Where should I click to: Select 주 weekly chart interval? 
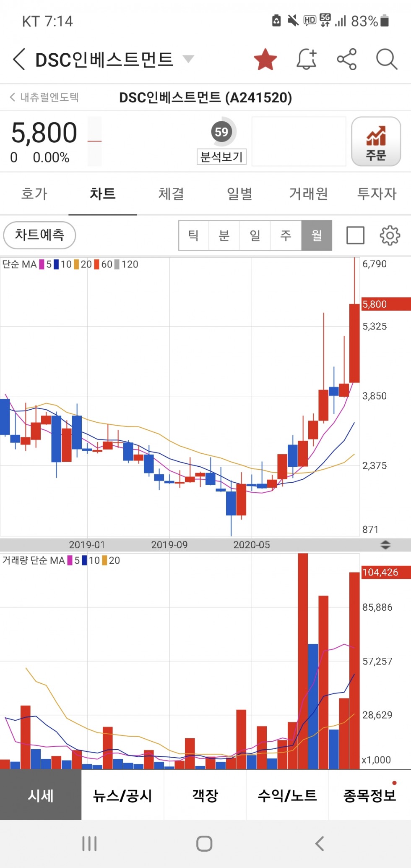pyautogui.click(x=286, y=235)
